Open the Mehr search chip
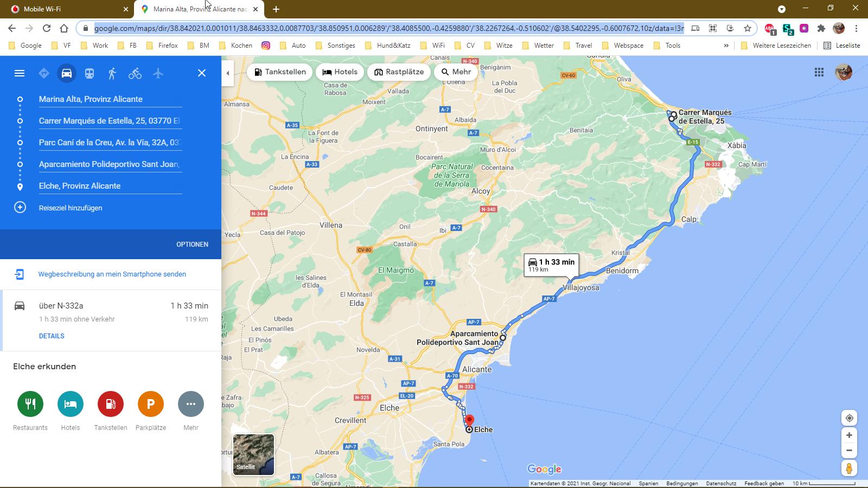 pos(456,72)
